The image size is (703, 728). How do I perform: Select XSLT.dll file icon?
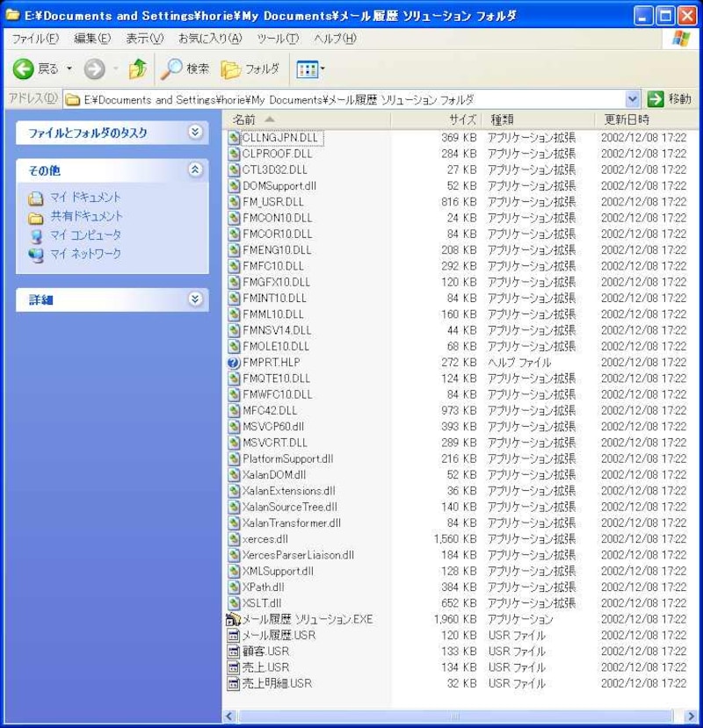(234, 603)
